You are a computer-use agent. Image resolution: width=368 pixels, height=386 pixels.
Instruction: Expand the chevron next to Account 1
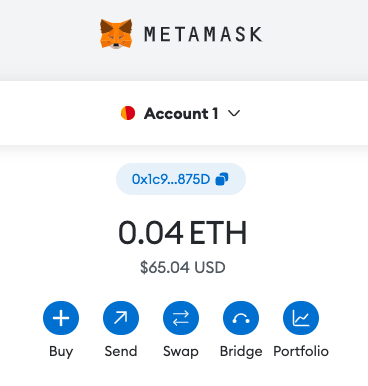pos(234,114)
